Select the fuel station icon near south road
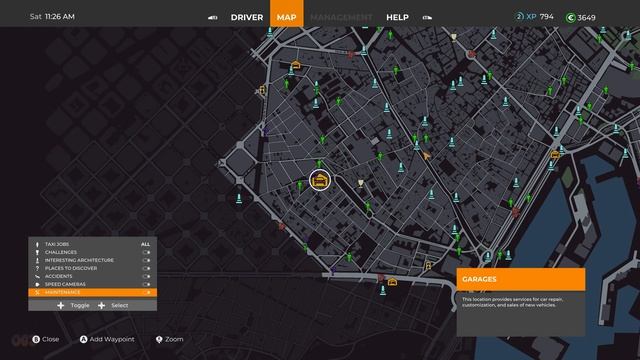Viewport: 640px width, 360px height. 428,265
